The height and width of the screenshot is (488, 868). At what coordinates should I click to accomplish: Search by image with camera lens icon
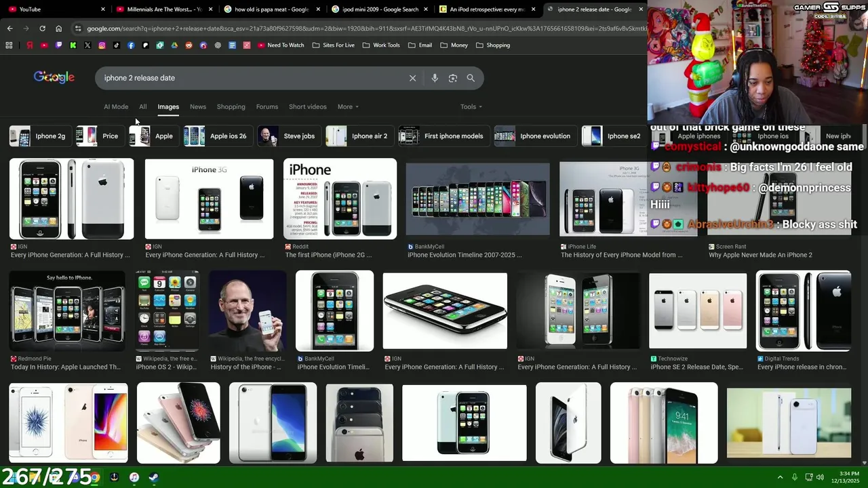click(453, 78)
